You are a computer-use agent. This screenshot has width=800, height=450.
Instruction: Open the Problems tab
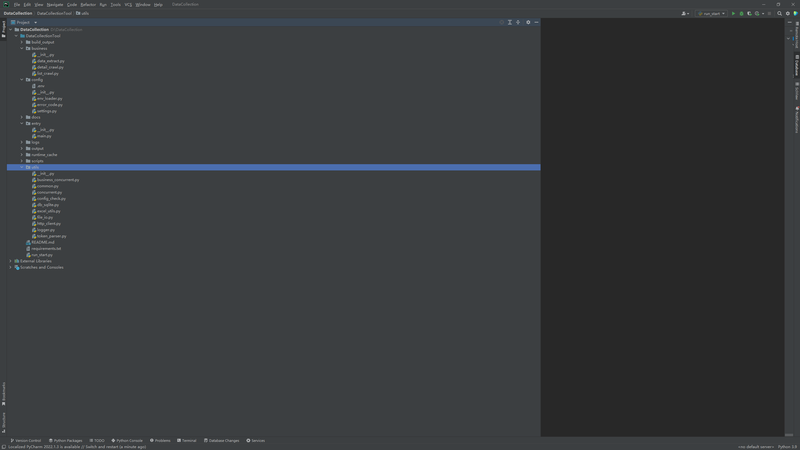pos(160,441)
